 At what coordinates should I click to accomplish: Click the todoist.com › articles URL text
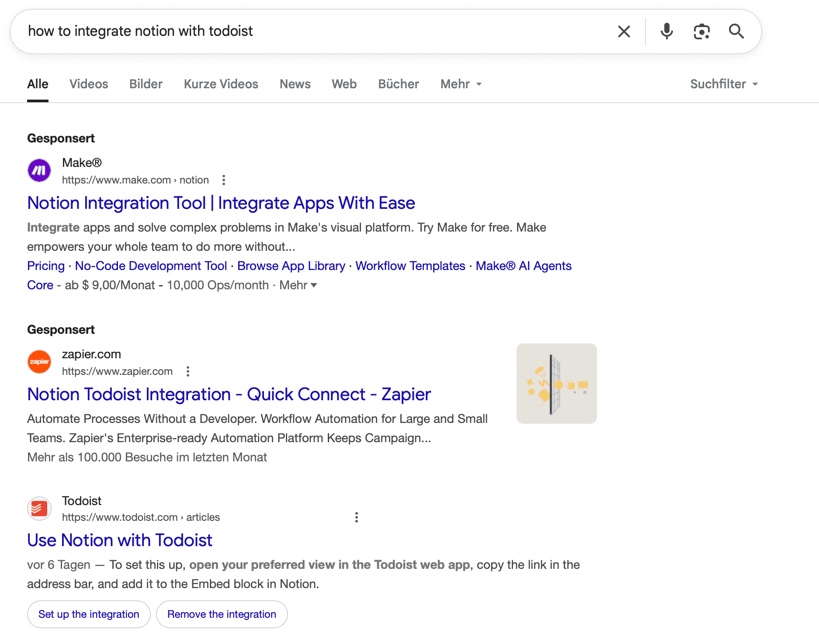[141, 517]
